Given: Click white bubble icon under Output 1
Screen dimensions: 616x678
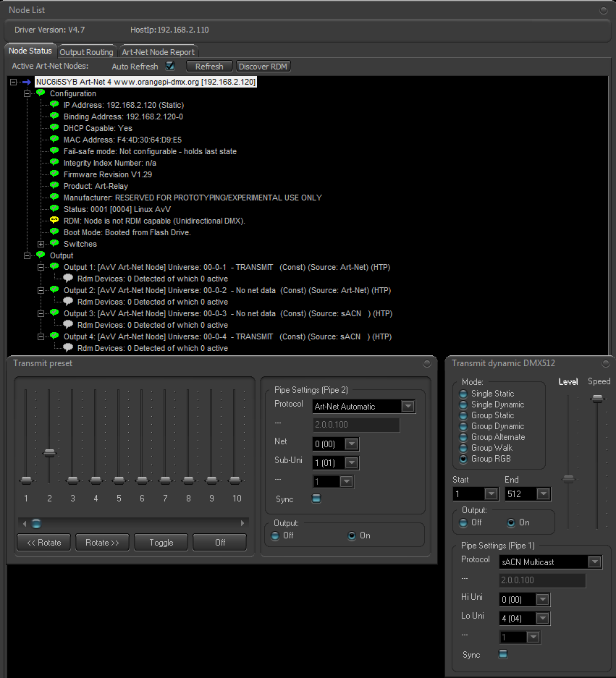Looking at the screenshot, I should (x=68, y=278).
